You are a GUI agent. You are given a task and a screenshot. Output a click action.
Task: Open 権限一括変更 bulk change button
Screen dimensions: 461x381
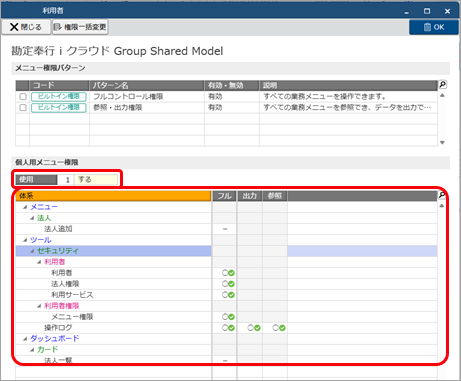pyautogui.click(x=80, y=27)
